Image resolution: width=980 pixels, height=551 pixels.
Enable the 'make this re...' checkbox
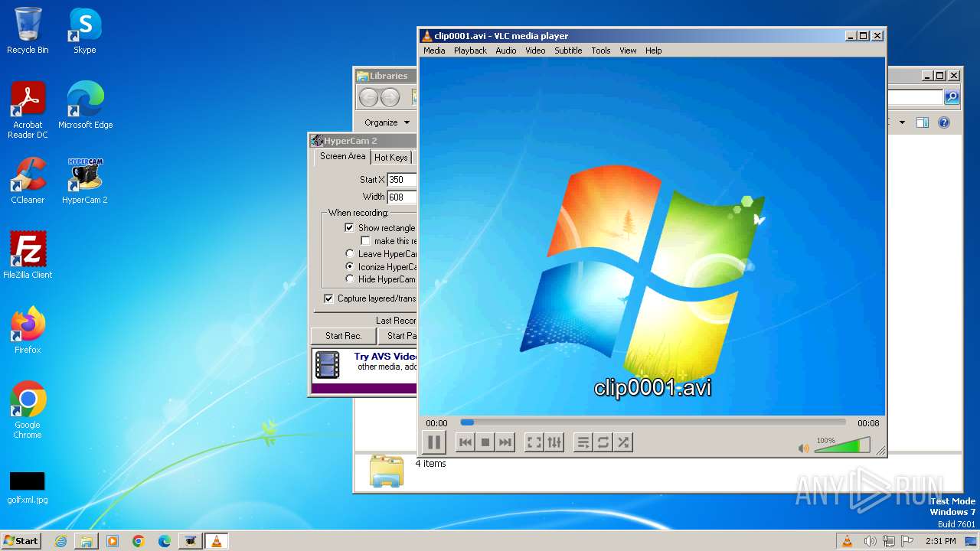(x=365, y=241)
